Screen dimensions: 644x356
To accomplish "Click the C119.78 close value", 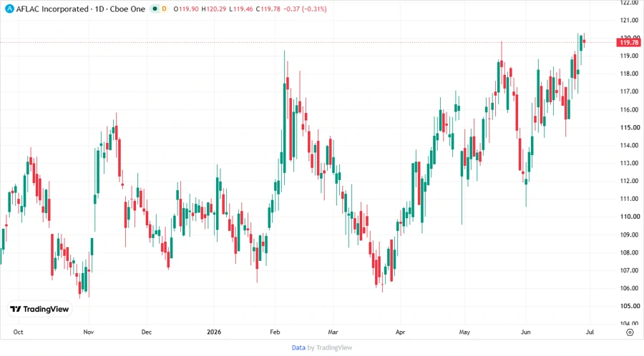I will [268, 9].
